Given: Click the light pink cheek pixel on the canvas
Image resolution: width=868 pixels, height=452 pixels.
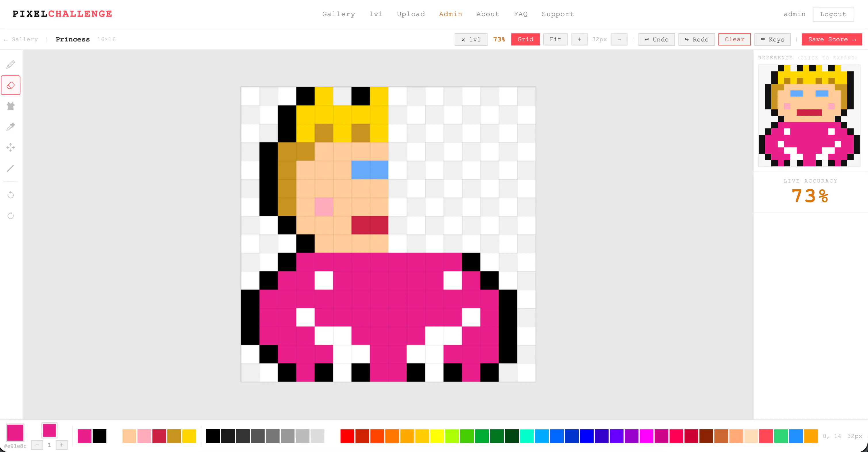Looking at the screenshot, I should coord(324,207).
